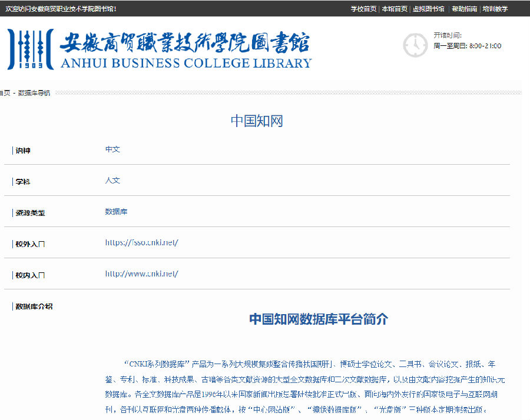530x420 pixels.
Task: Open the off-campus link https://fsso.cnki.net/
Action: pos(141,242)
